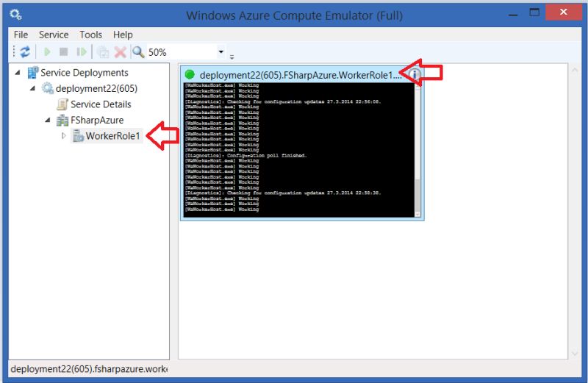Click the app gear icon in title bar

[15, 15]
